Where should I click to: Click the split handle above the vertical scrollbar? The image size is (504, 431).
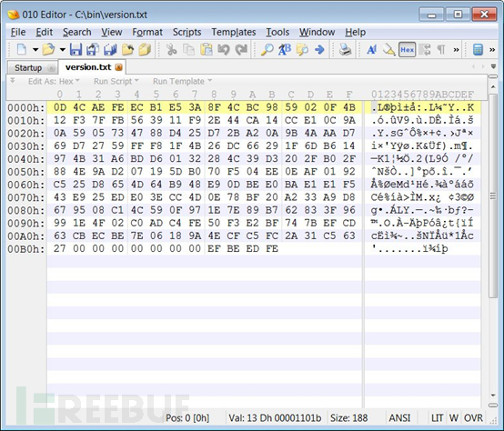tap(493, 76)
